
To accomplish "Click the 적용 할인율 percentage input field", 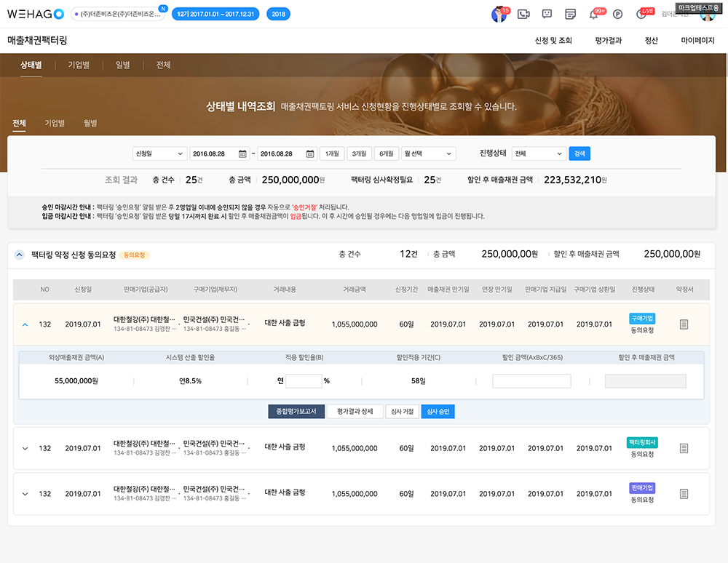I will 304,381.
